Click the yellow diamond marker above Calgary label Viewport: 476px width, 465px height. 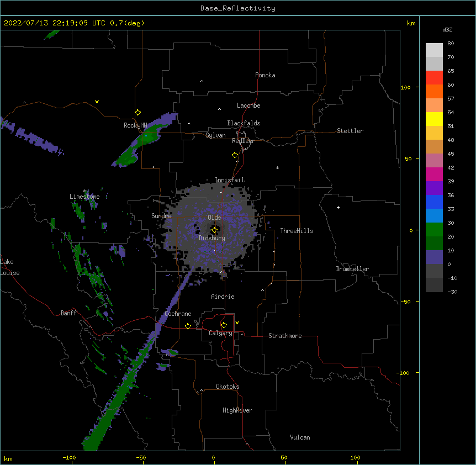click(224, 325)
